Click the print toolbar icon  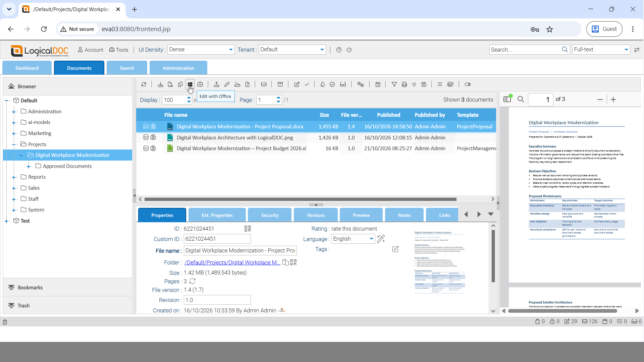(x=404, y=84)
